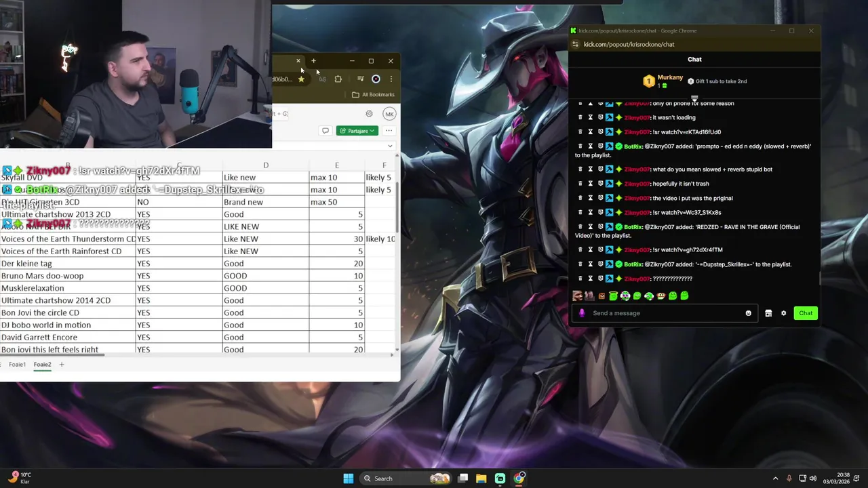Select the 'Musklerelaxation' cell
The height and width of the screenshot is (488, 868).
coord(68,288)
